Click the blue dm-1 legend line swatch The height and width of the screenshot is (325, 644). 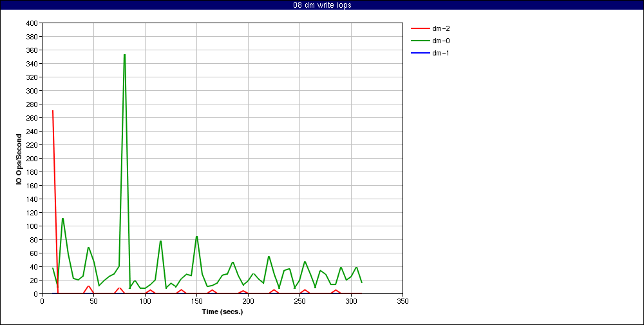click(x=419, y=53)
